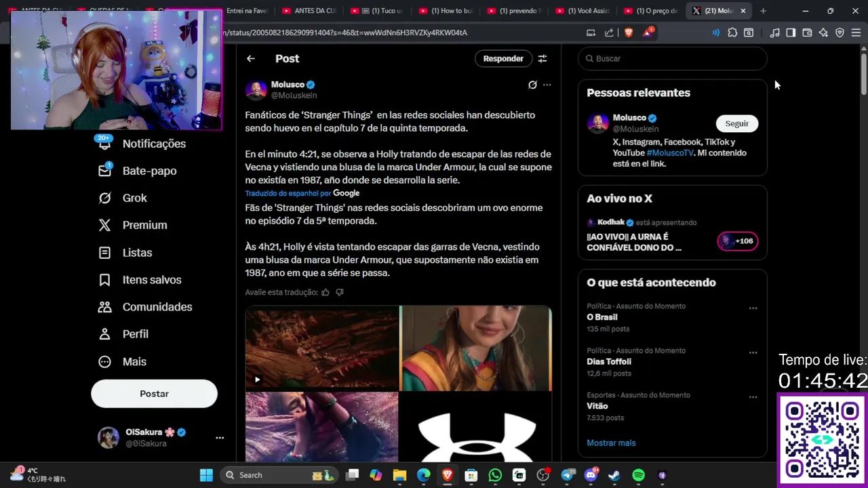The height and width of the screenshot is (488, 868).
Task: Click Mostrar mais under trends
Action: [x=611, y=443]
